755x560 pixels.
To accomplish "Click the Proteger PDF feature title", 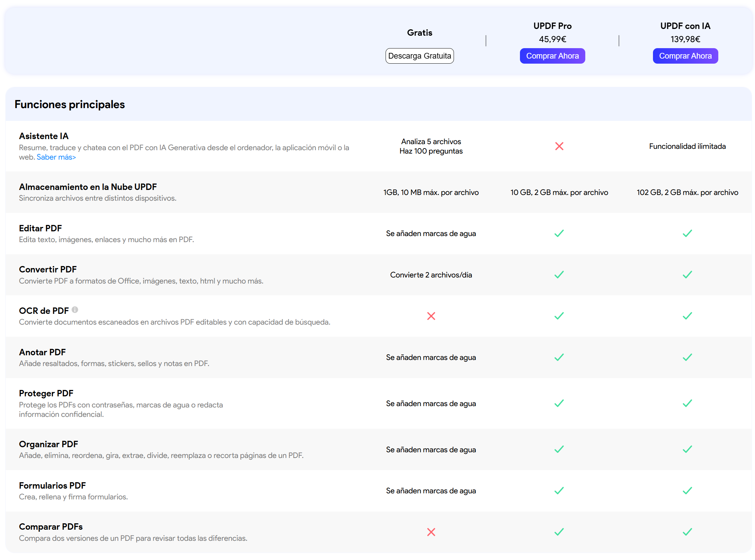I will [46, 393].
